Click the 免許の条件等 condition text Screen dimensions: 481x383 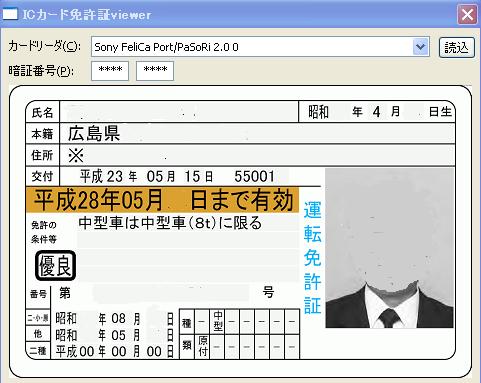[x=170, y=223]
